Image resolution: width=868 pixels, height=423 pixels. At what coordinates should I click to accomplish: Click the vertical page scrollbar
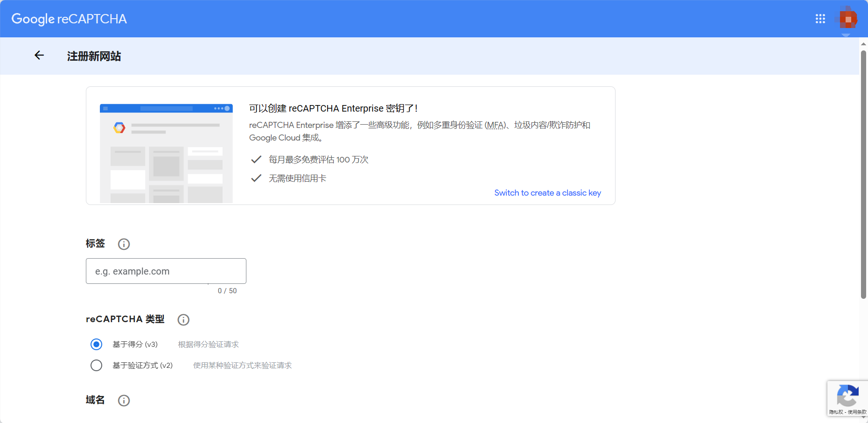863,175
